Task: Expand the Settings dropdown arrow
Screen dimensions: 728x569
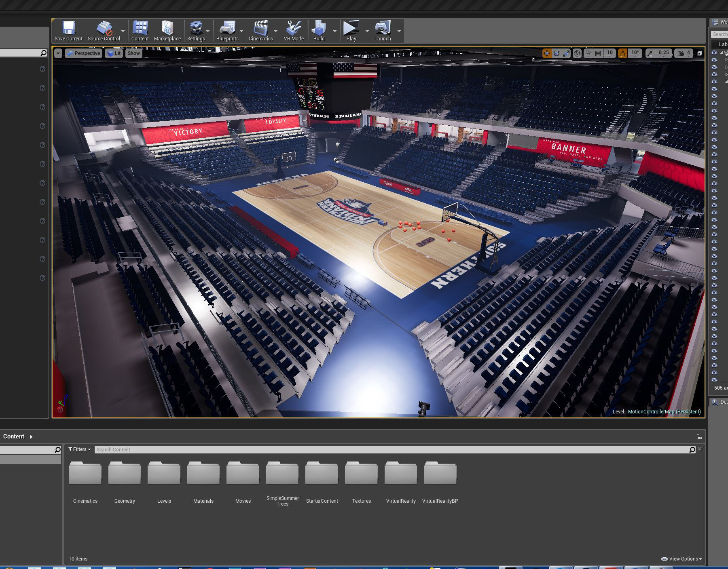Action: pos(208,31)
